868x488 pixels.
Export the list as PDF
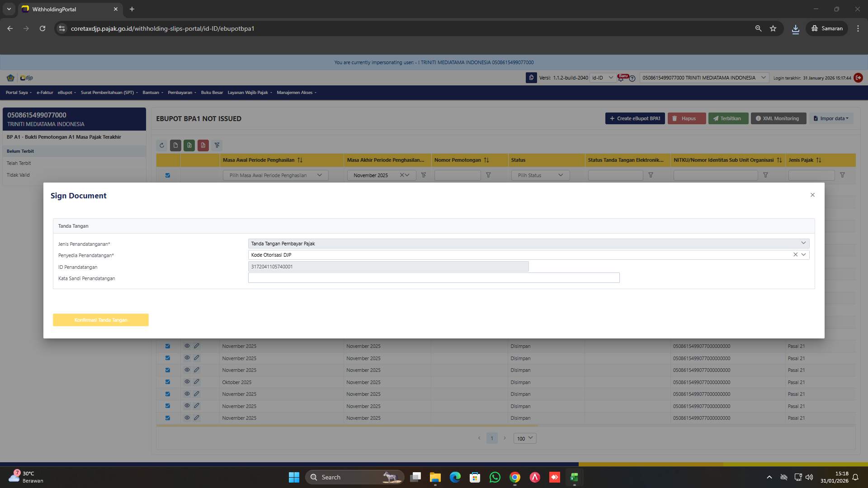[203, 145]
